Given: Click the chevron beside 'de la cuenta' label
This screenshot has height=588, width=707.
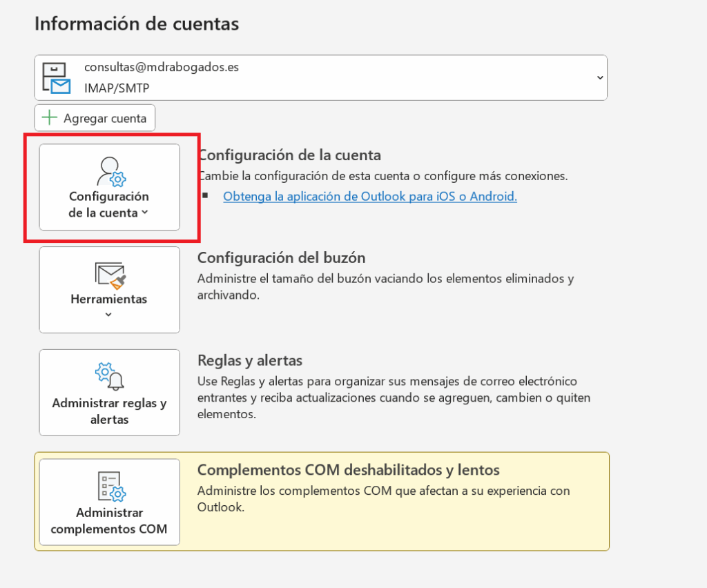Looking at the screenshot, I should click(145, 213).
